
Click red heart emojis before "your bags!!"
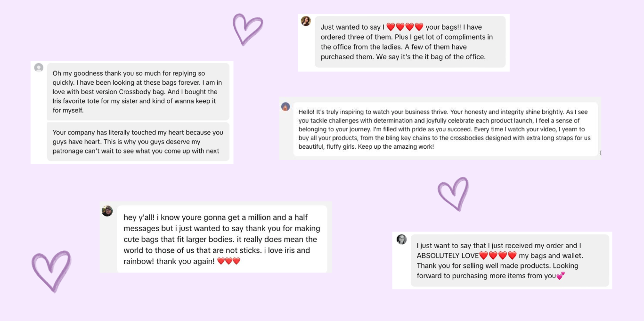(405, 27)
